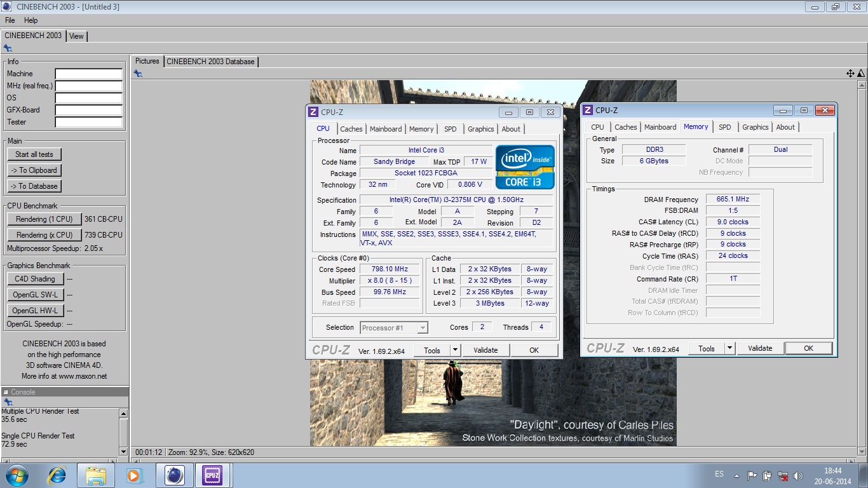The image size is (868, 488).
Task: Click OK in the right CPU-Z window
Action: pyautogui.click(x=808, y=348)
